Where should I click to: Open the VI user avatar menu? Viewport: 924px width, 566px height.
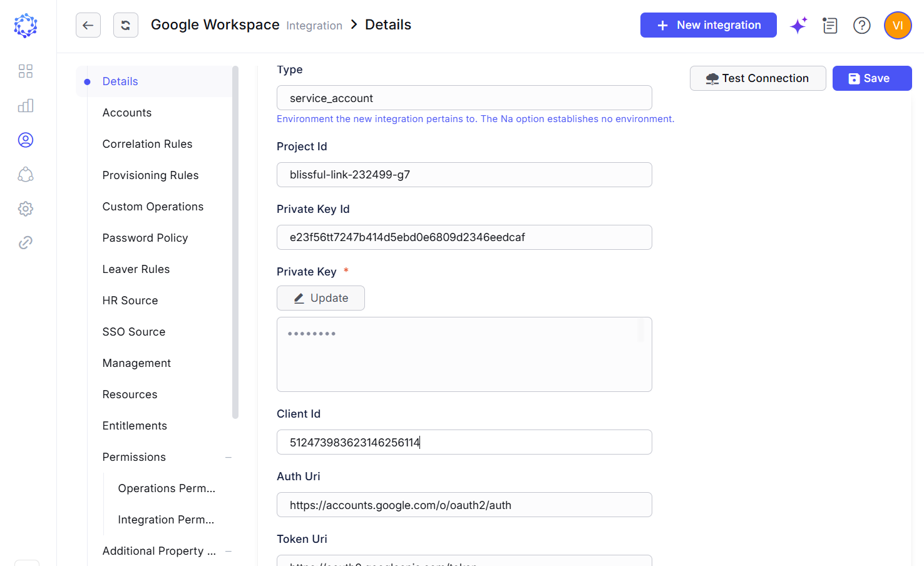coord(898,25)
